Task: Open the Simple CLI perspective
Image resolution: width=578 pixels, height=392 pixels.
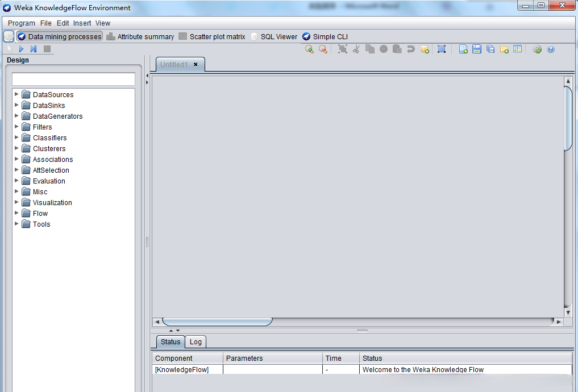Action: [x=325, y=36]
